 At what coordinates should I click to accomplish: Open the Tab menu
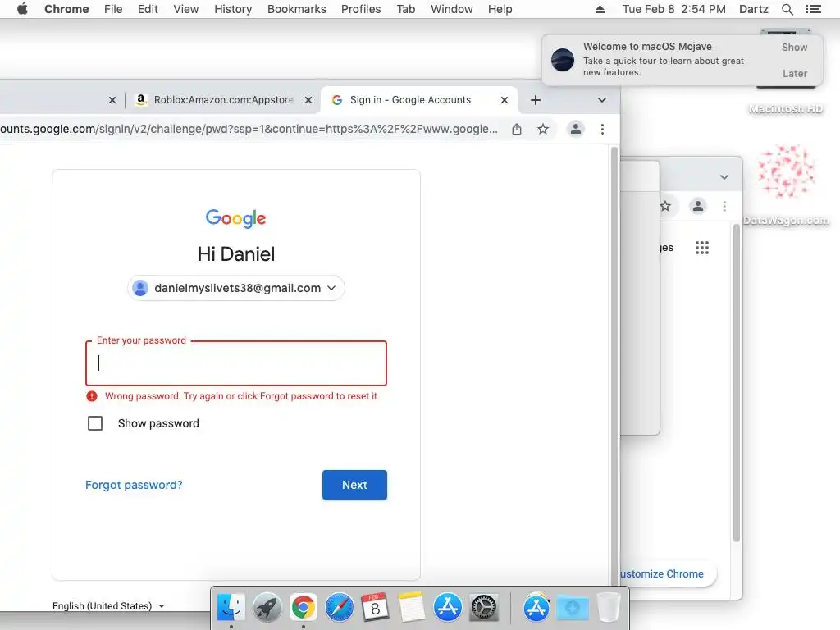(x=405, y=9)
